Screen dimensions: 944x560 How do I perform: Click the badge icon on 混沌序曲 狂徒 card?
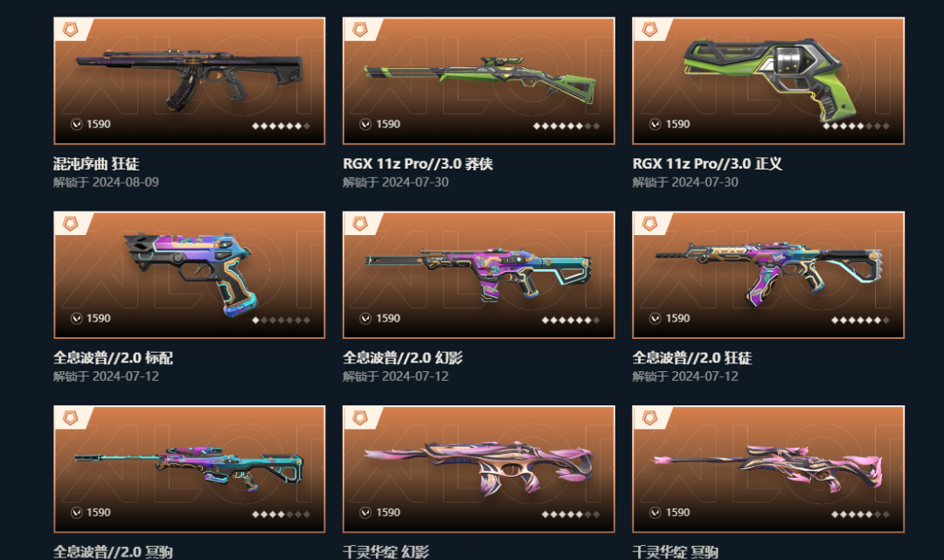[x=71, y=30]
